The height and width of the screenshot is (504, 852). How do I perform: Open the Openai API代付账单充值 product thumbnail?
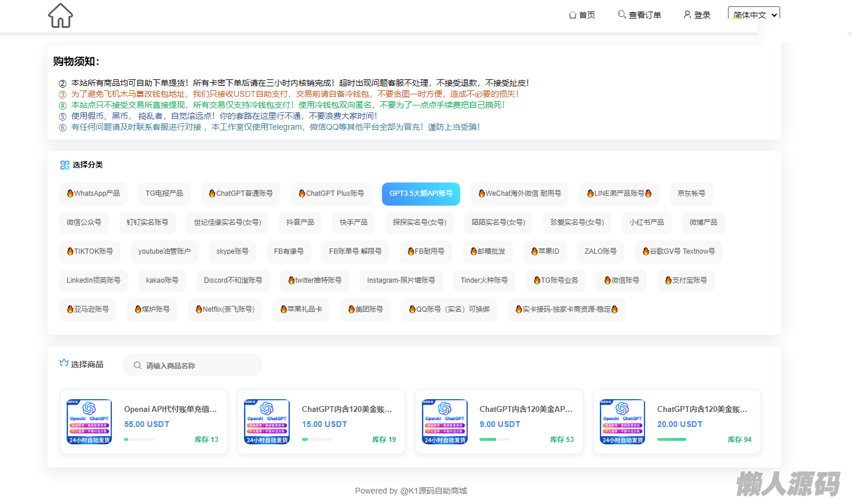[x=89, y=421]
